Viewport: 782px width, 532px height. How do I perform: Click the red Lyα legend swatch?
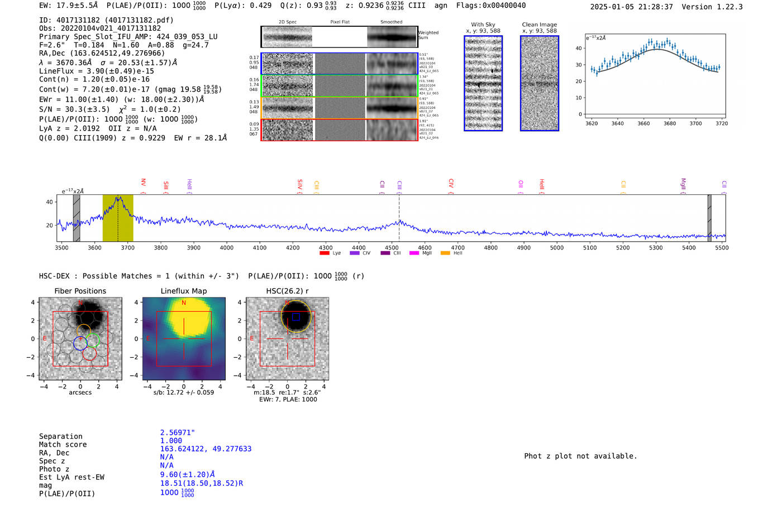click(x=324, y=253)
